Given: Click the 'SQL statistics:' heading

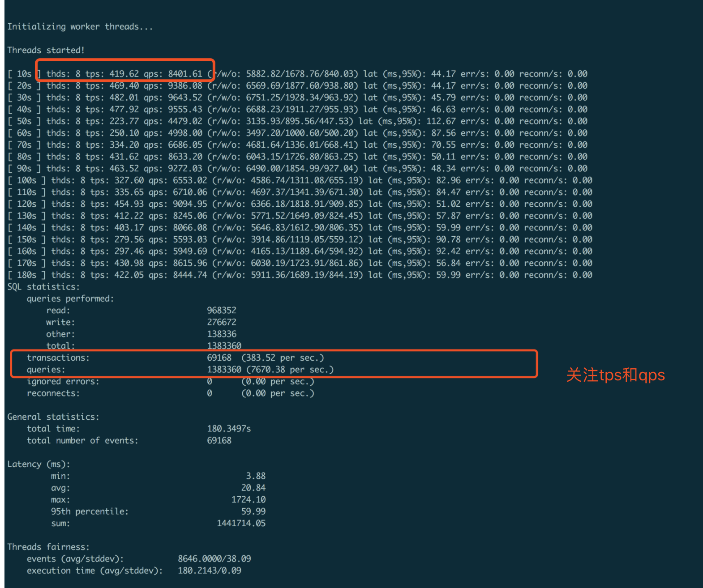Looking at the screenshot, I should 43,287.
